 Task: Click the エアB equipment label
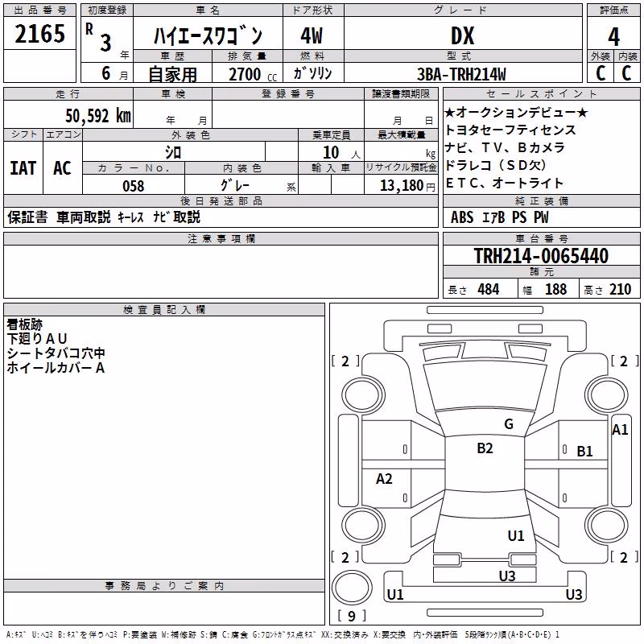coord(493,217)
